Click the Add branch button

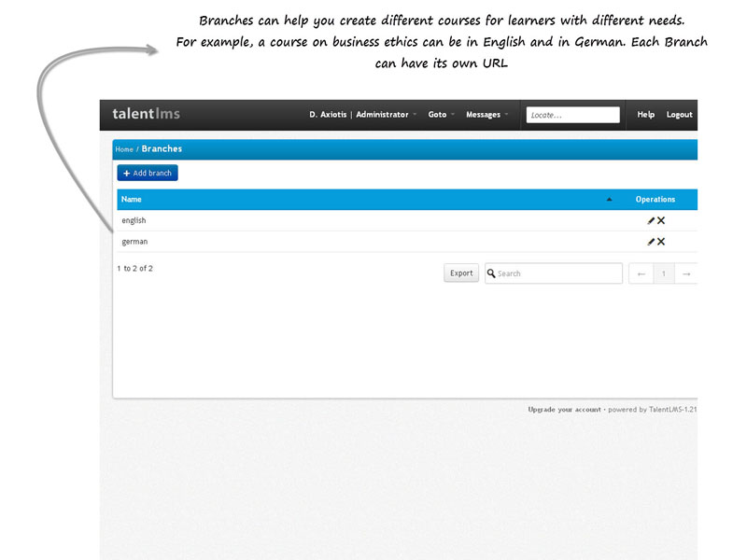coord(148,173)
